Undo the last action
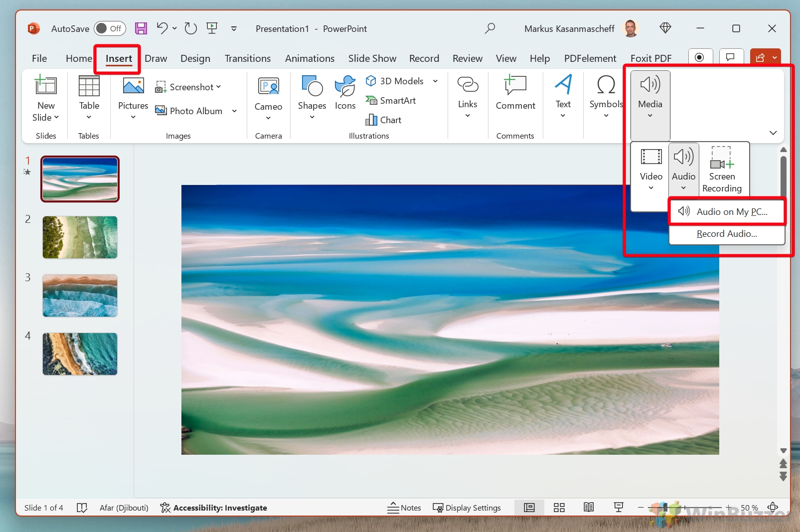Viewport: 800px width, 532px height. pyautogui.click(x=162, y=28)
